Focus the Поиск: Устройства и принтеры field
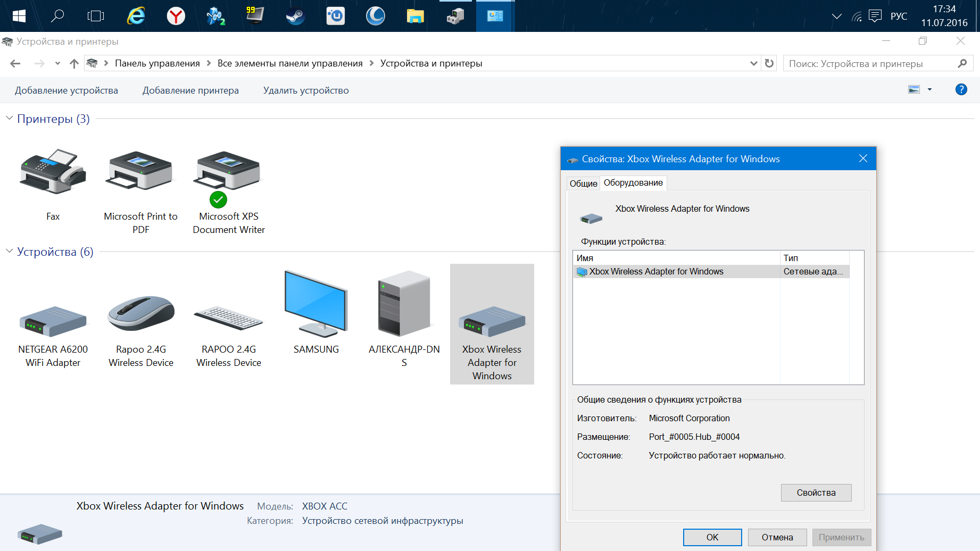Viewport: 980px width, 551px height. (878, 63)
